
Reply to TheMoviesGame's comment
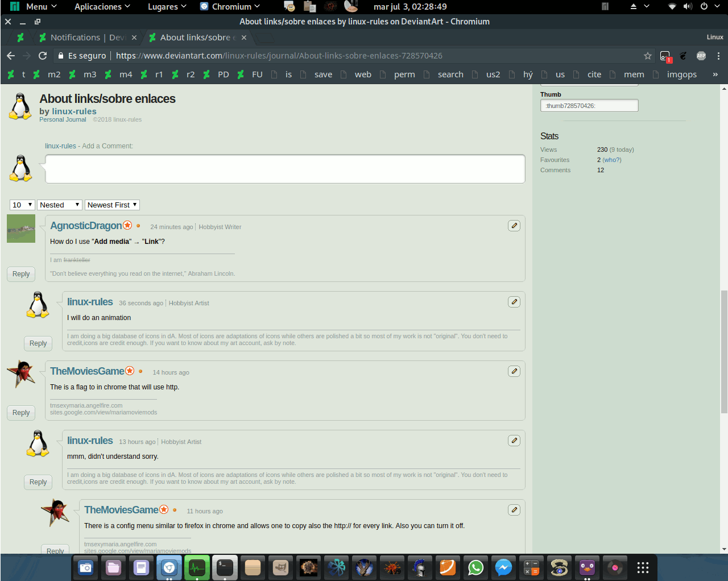pos(20,413)
